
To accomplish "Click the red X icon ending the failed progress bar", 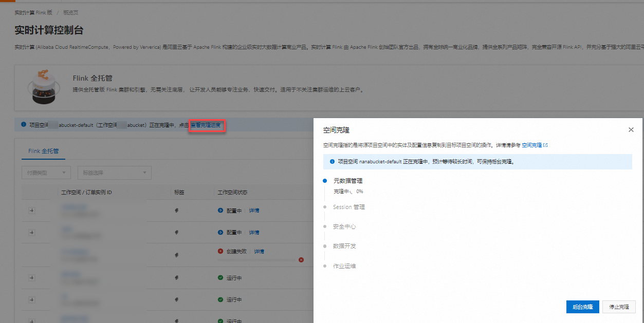I will point(301,260).
